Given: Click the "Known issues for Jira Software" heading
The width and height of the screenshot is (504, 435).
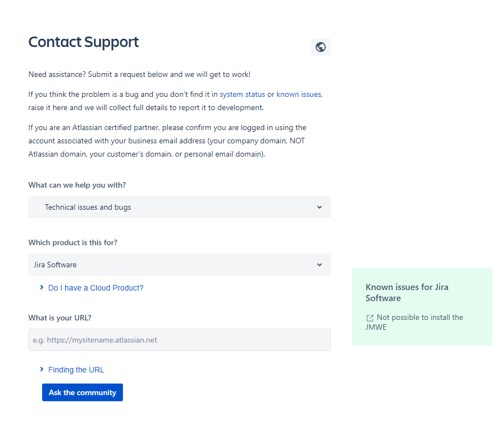Looking at the screenshot, I should (407, 292).
